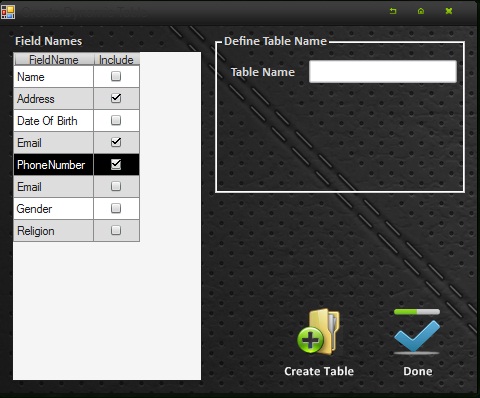Viewport: 480px width, 398px height.
Task: Click the green back arrow icon
Action: [x=393, y=11]
